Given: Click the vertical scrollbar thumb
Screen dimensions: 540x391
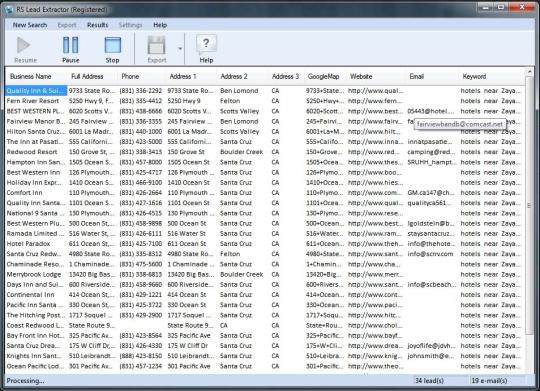Looking at the screenshot, I should tap(529, 205).
